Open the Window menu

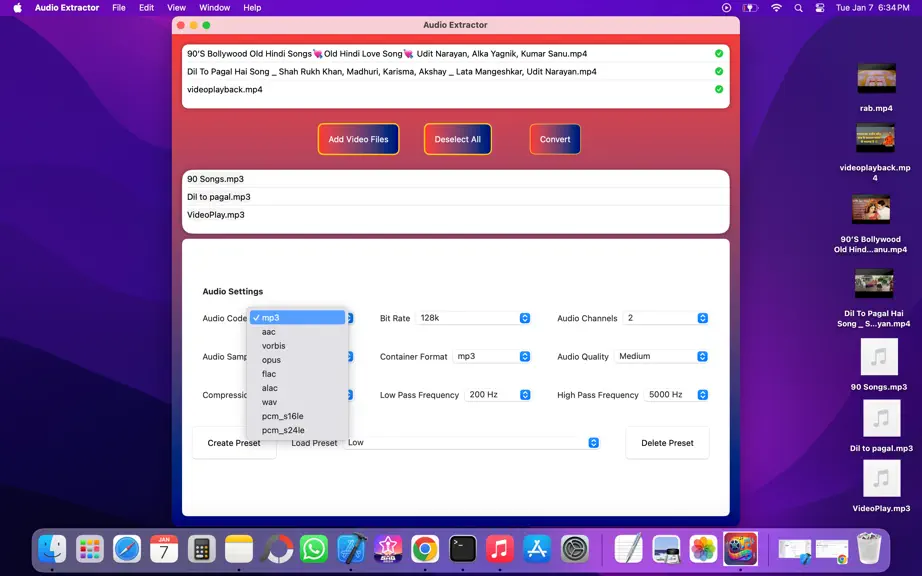pos(215,8)
